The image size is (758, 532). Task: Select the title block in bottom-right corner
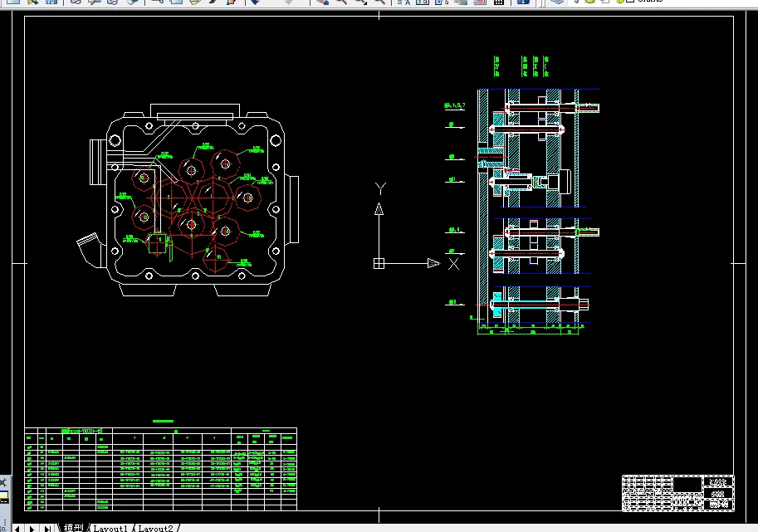(678, 493)
